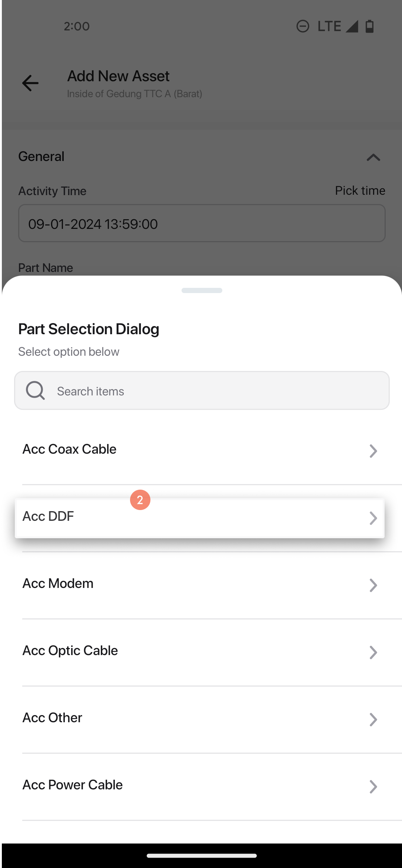Tap the LTE signal strength icon

pyautogui.click(x=352, y=26)
